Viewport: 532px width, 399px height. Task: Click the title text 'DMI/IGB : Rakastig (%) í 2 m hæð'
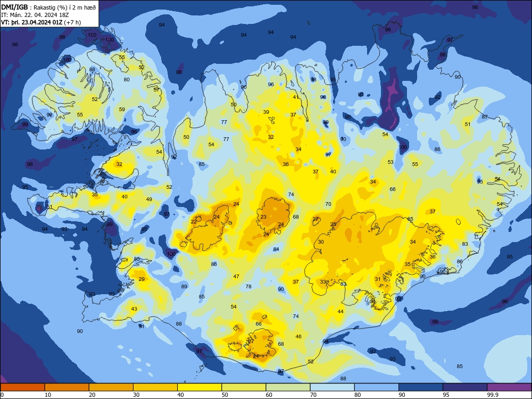(x=48, y=7)
